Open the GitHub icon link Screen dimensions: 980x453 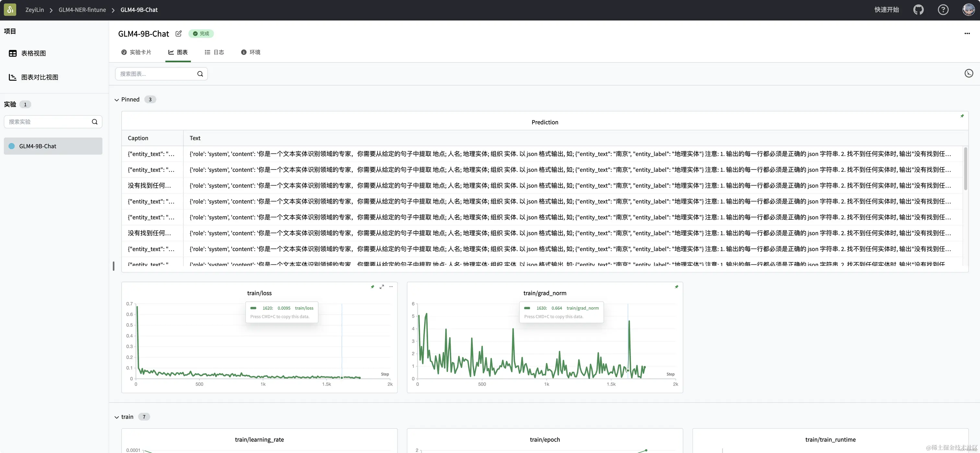pyautogui.click(x=918, y=10)
